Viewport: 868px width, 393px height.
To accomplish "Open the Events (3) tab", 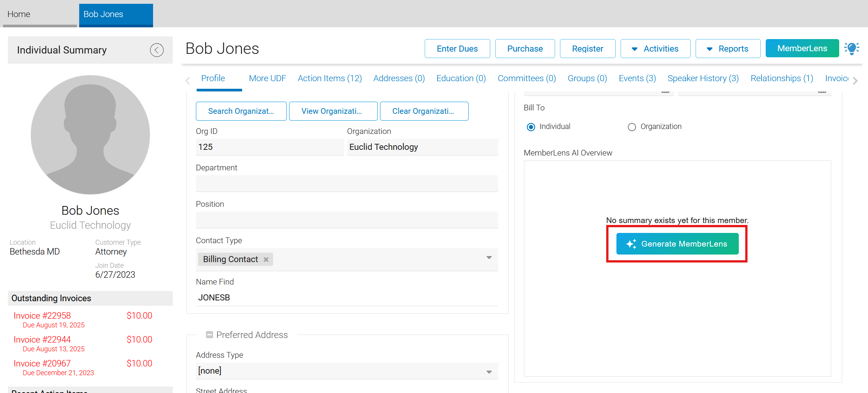I will pyautogui.click(x=637, y=78).
